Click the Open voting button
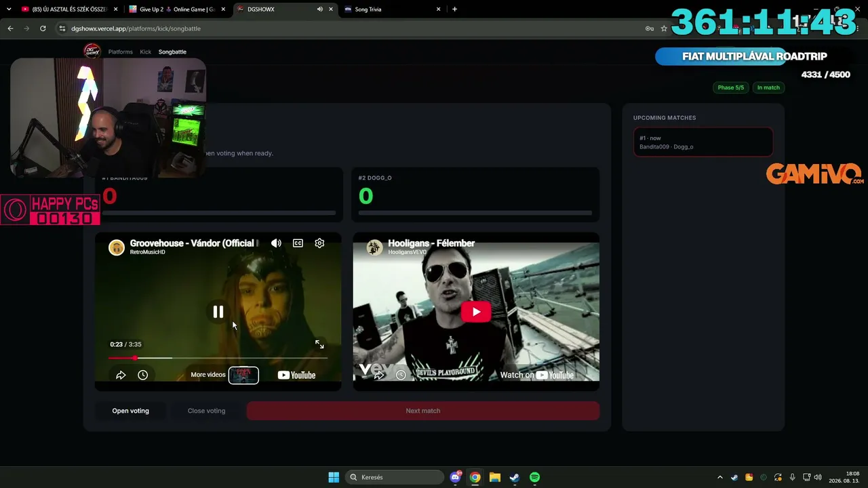This screenshot has height=488, width=868. (x=130, y=411)
